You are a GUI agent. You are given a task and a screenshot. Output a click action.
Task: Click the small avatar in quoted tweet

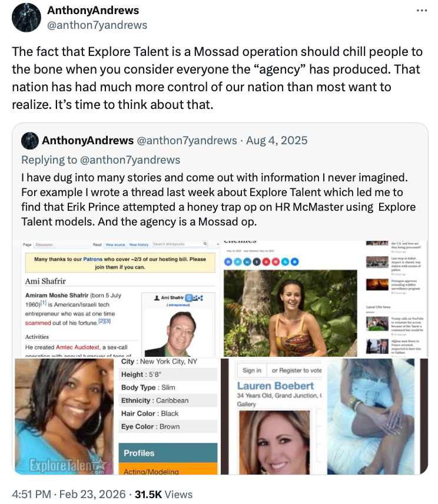pos(30,141)
